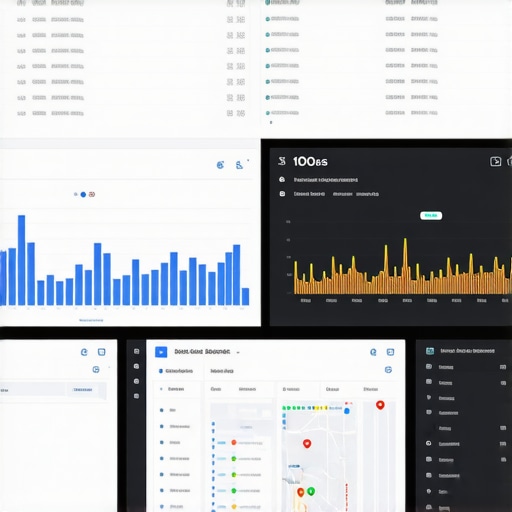
Task: Click the blue play logo in map panel header
Action: (x=161, y=352)
